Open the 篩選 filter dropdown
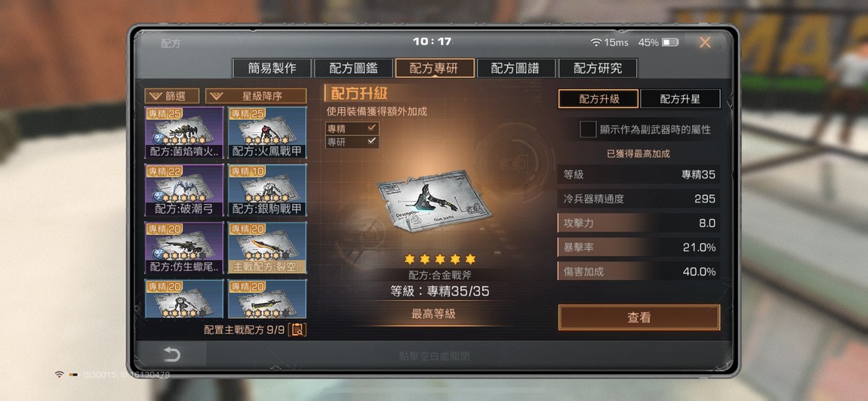The height and width of the screenshot is (401, 868). [x=171, y=96]
